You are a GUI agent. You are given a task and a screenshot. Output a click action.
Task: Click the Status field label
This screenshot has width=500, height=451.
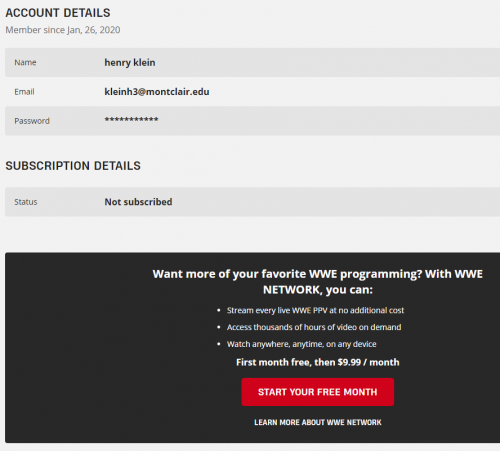26,202
